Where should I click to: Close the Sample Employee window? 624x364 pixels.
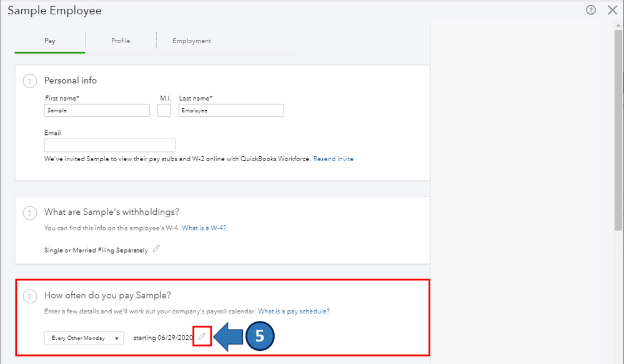click(x=612, y=10)
